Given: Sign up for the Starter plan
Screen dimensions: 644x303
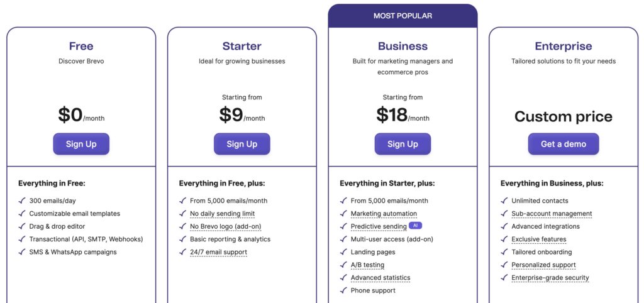Looking at the screenshot, I should (x=242, y=144).
